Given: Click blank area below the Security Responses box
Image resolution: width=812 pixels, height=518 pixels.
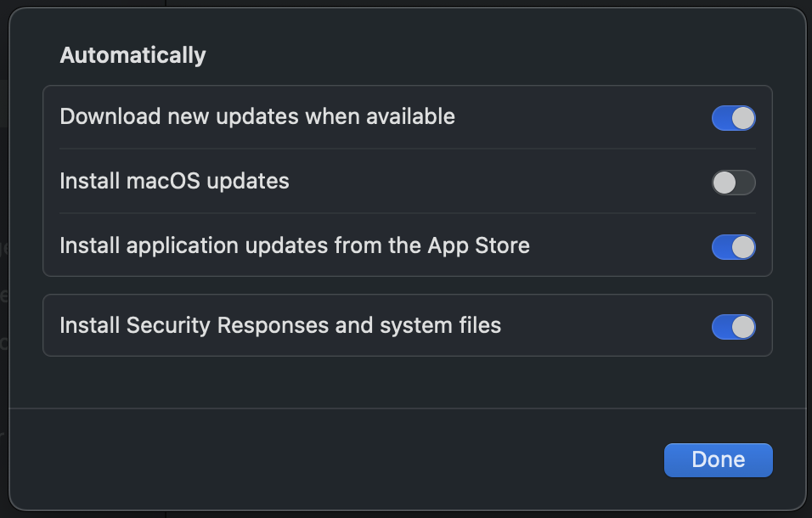Looking at the screenshot, I should [408, 382].
